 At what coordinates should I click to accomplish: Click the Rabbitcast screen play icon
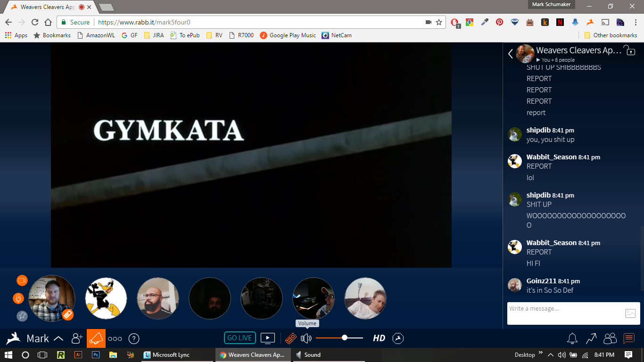[268, 338]
